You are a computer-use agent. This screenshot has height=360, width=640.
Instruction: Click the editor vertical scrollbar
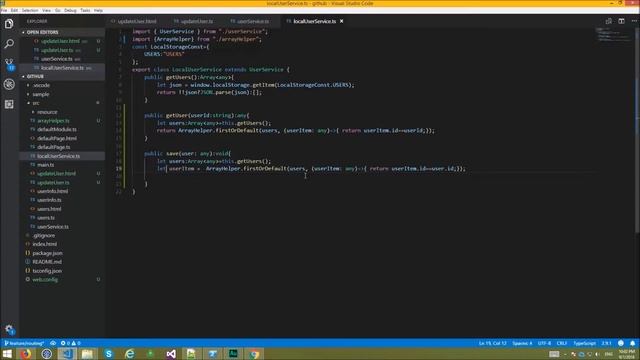pyautogui.click(x=638, y=131)
